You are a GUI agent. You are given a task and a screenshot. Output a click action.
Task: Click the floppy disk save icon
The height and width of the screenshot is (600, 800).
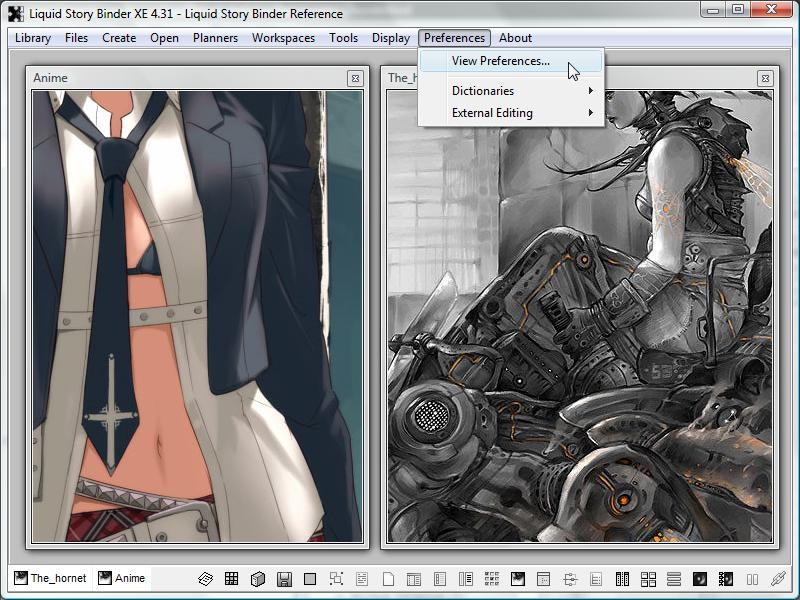284,579
